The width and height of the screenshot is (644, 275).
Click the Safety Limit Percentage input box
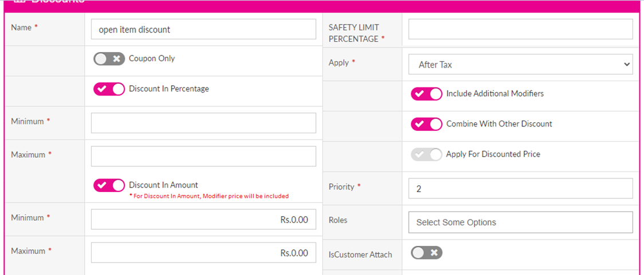pos(520,29)
